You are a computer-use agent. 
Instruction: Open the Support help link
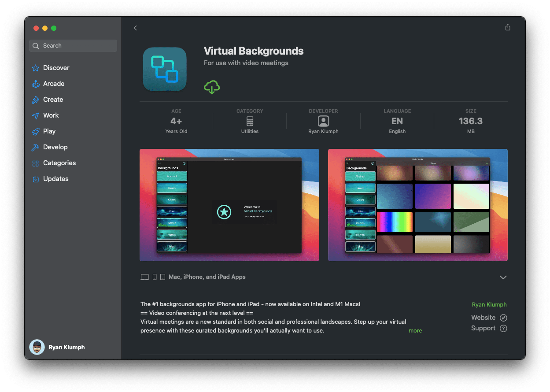[489, 328]
